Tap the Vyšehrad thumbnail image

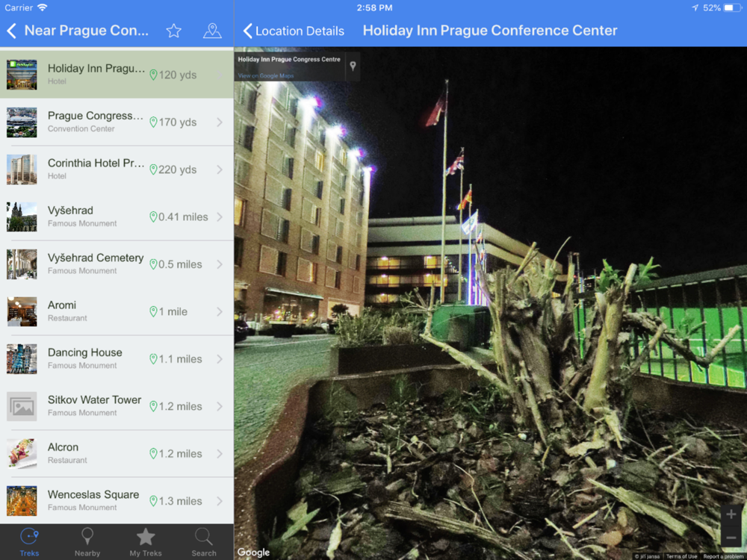pos(22,217)
